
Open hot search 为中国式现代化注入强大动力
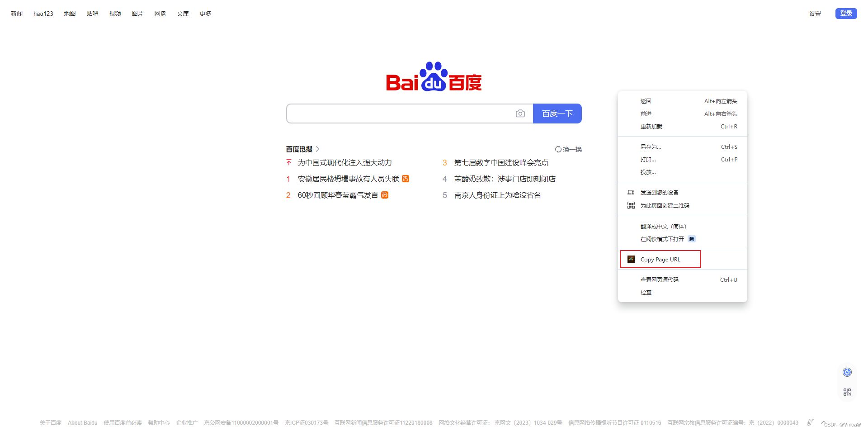[345, 162]
